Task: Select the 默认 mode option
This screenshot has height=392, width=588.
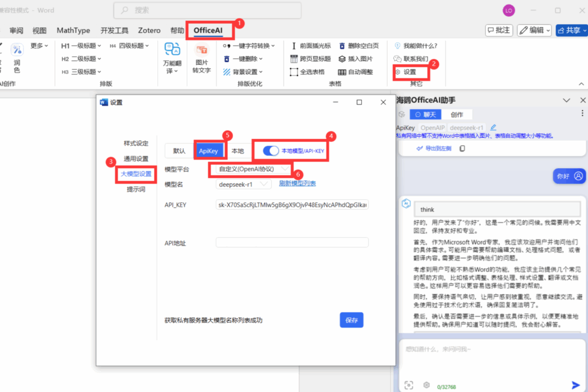Action: click(179, 151)
